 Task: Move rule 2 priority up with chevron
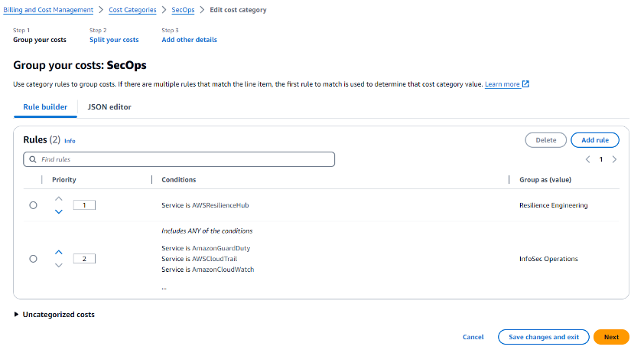59,252
